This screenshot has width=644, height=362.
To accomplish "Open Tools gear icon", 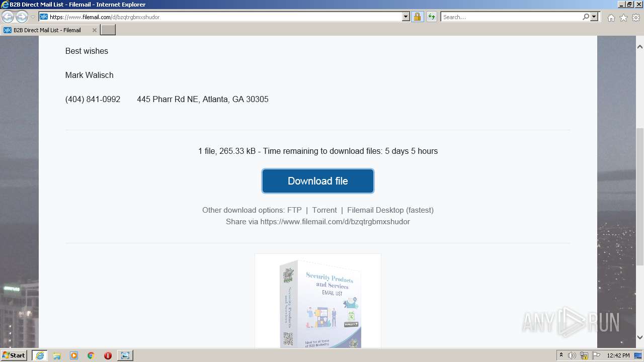I will pos(636,18).
